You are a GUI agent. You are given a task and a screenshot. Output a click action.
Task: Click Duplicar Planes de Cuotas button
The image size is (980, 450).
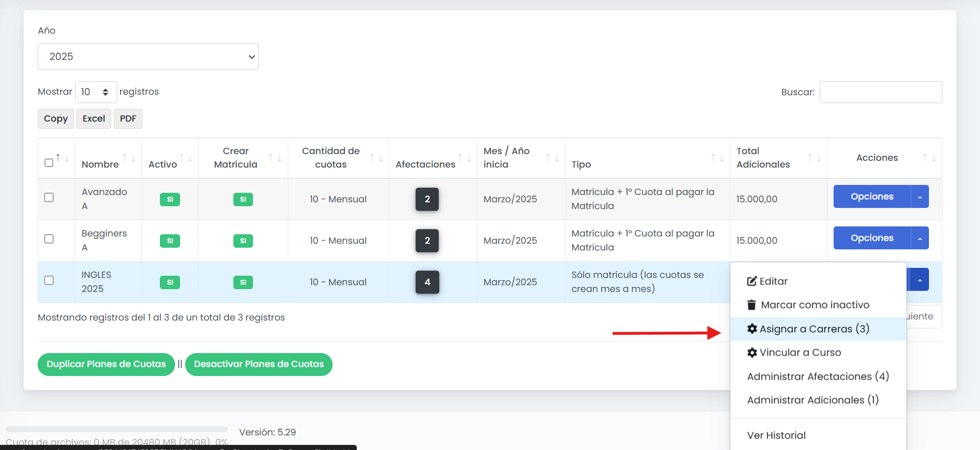click(x=106, y=364)
